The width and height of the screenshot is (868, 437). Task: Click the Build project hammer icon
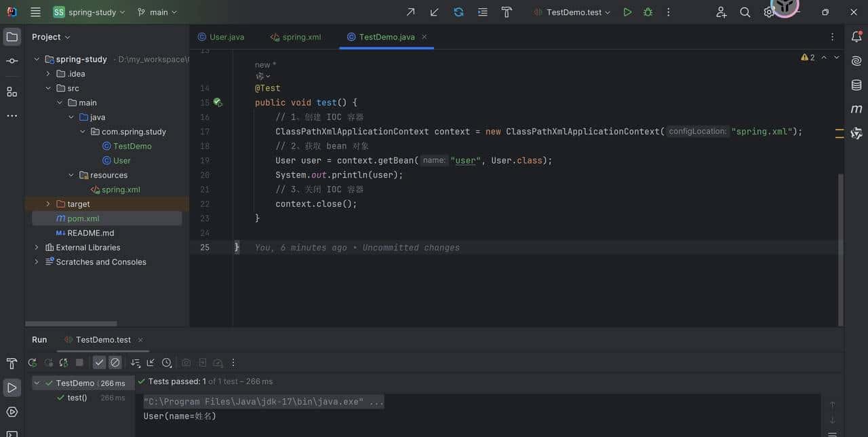click(507, 12)
